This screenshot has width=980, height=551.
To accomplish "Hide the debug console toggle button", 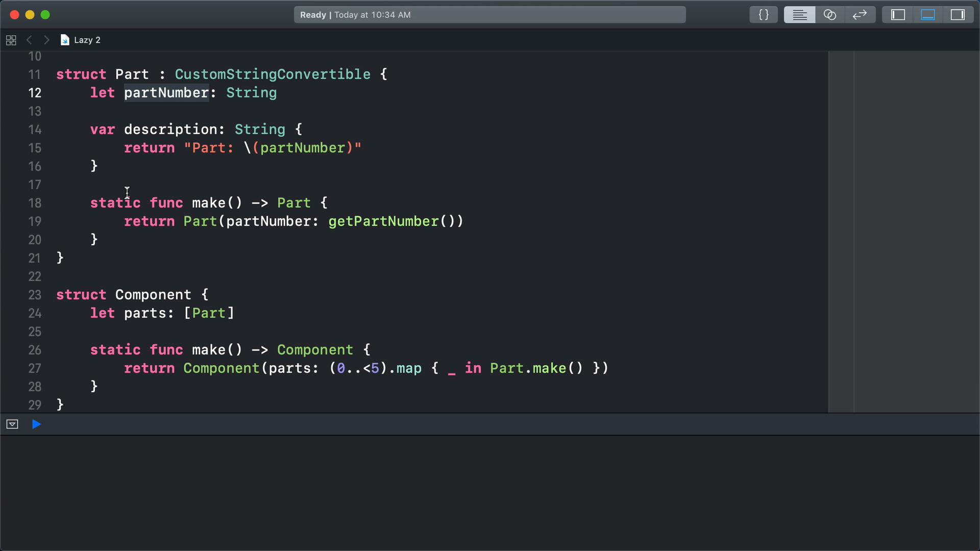I will coord(12,424).
